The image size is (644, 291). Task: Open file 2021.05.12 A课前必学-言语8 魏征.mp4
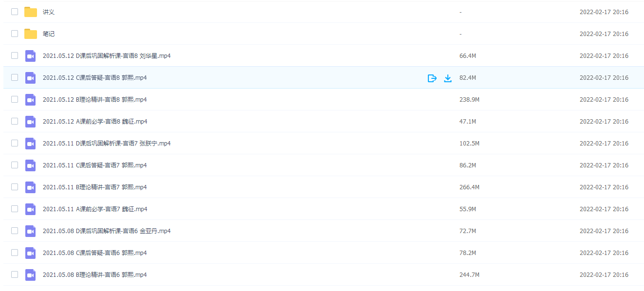(x=95, y=122)
